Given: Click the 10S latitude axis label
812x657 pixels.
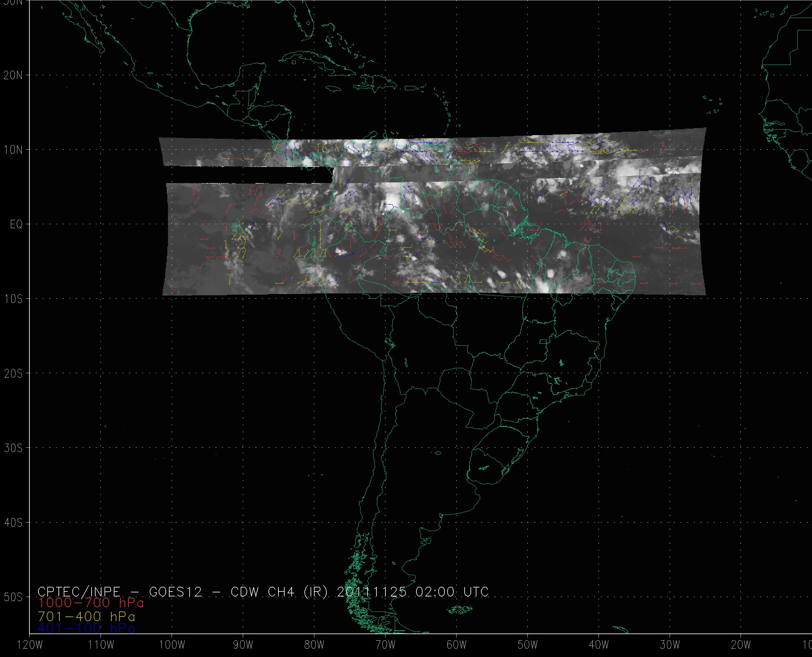Looking at the screenshot, I should 13,299.
